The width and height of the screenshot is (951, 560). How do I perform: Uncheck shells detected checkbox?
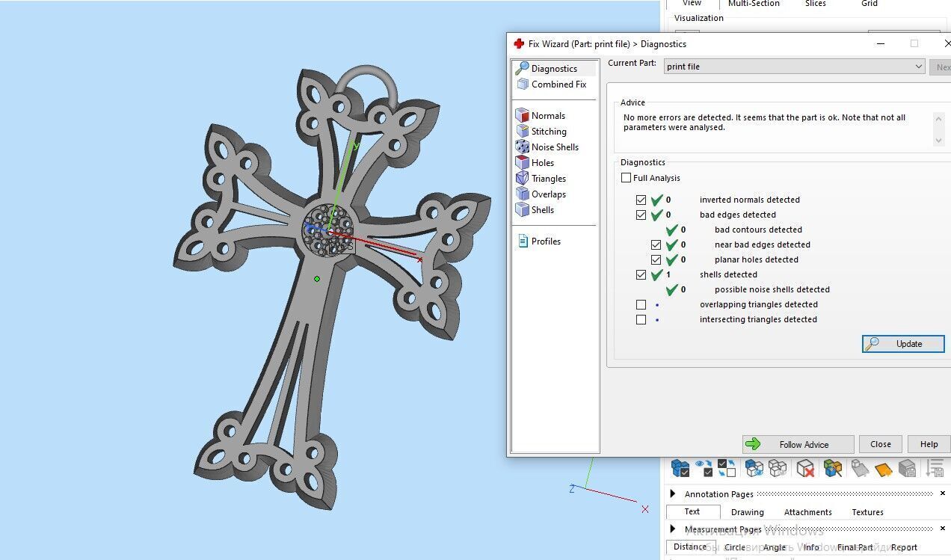tap(641, 274)
